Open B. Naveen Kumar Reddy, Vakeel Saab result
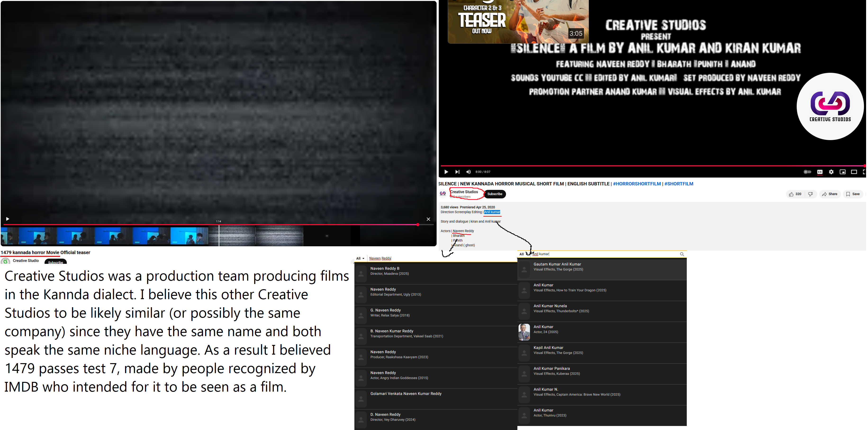This screenshot has height=430, width=868. point(436,336)
